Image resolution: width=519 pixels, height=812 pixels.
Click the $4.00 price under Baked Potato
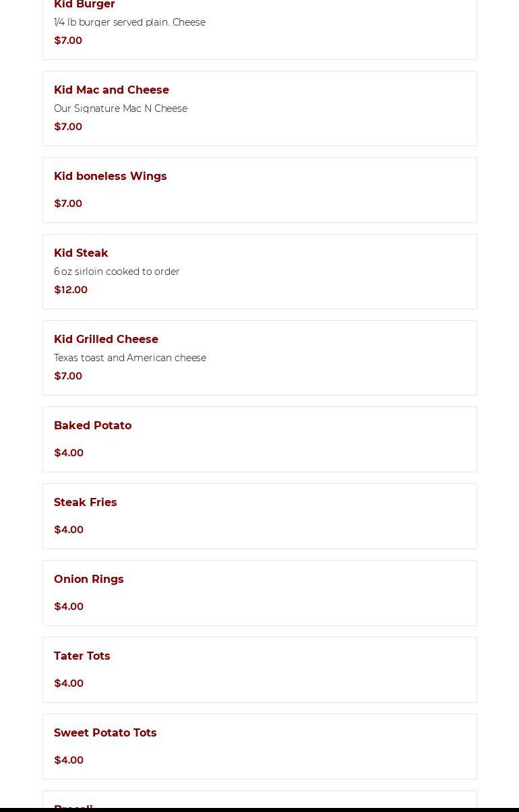pyautogui.click(x=69, y=453)
